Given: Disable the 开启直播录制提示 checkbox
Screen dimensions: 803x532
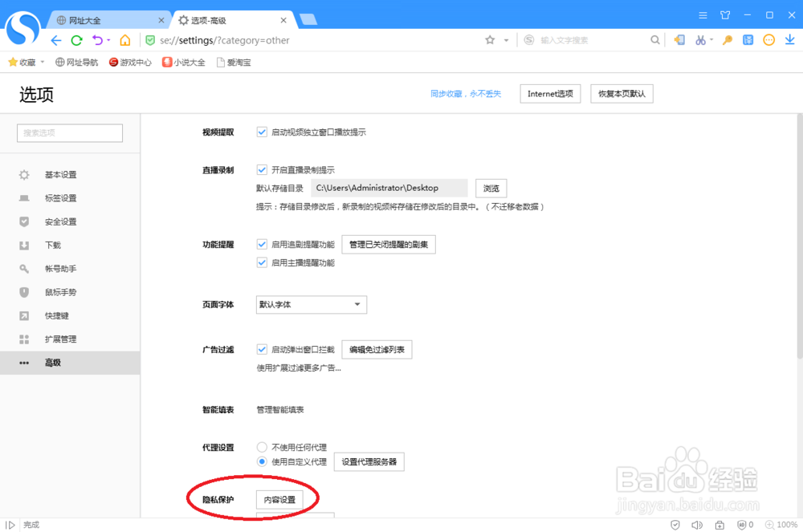Looking at the screenshot, I should (262, 169).
